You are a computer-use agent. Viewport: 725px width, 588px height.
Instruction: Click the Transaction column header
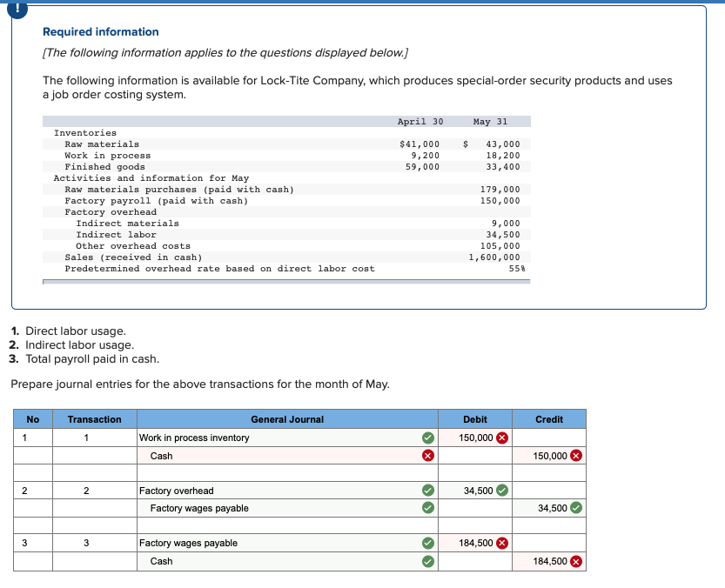click(94, 419)
